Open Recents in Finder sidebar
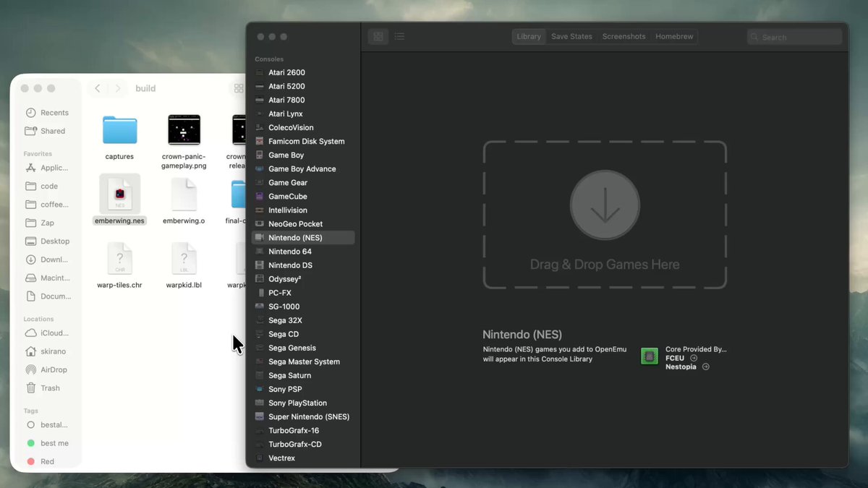 [48, 113]
